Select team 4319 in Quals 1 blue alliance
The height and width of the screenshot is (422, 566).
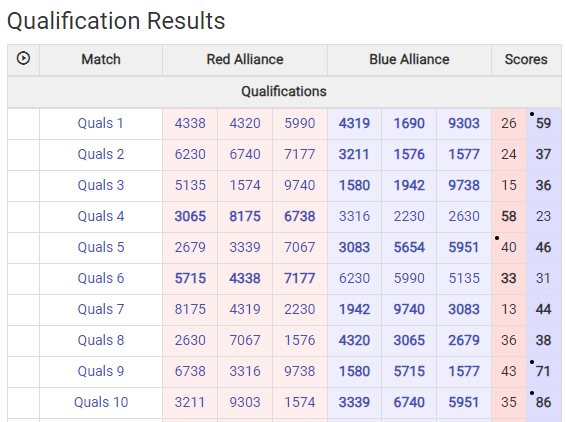click(354, 123)
